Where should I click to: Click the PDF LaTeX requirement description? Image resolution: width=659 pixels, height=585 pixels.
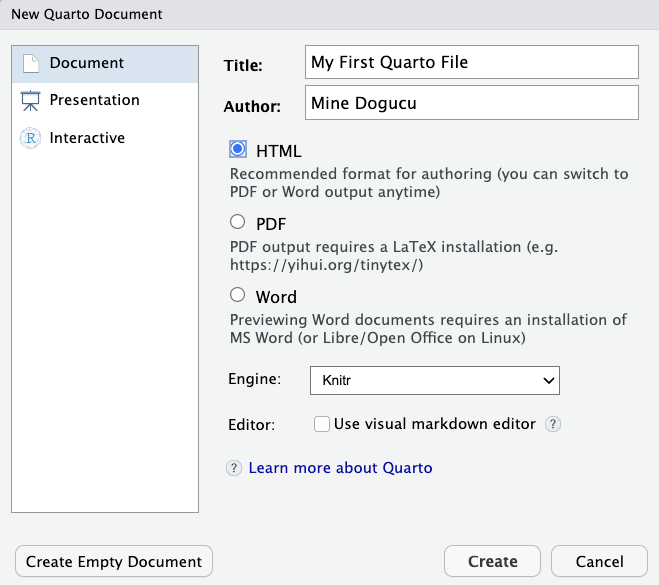[x=394, y=256]
